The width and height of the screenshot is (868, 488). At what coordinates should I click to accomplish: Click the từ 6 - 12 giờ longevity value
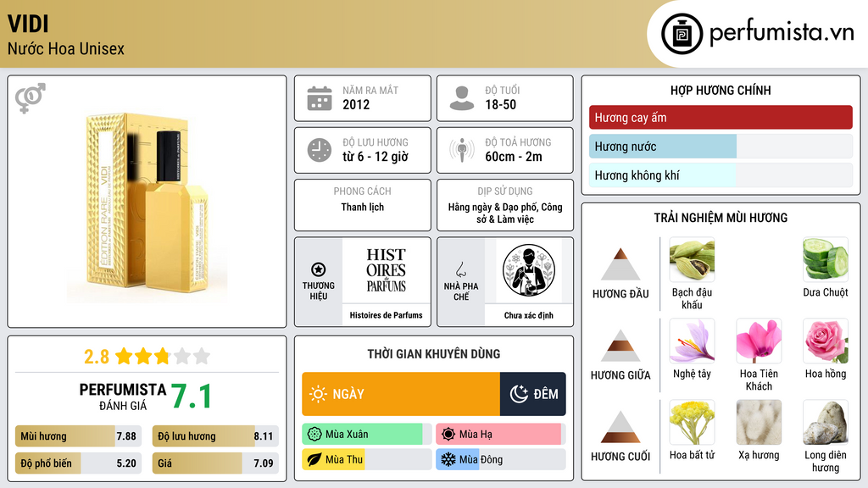click(376, 157)
